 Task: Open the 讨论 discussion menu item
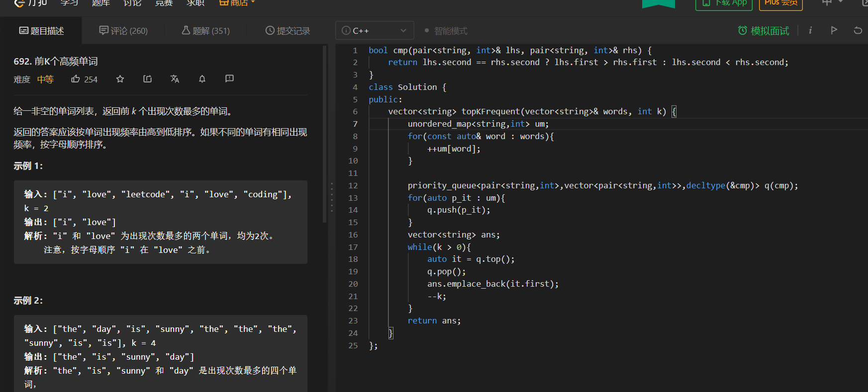(132, 3)
